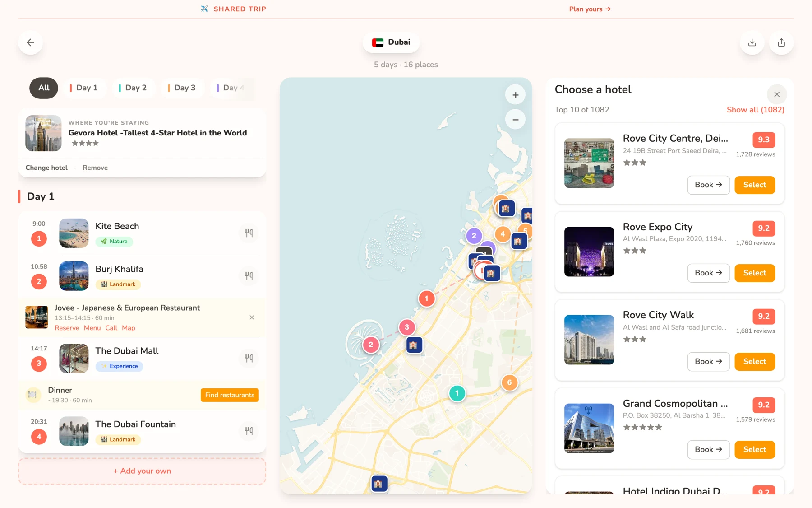Click the hotel pin at the map bottom
Screen dimensions: 812x508
(379, 484)
